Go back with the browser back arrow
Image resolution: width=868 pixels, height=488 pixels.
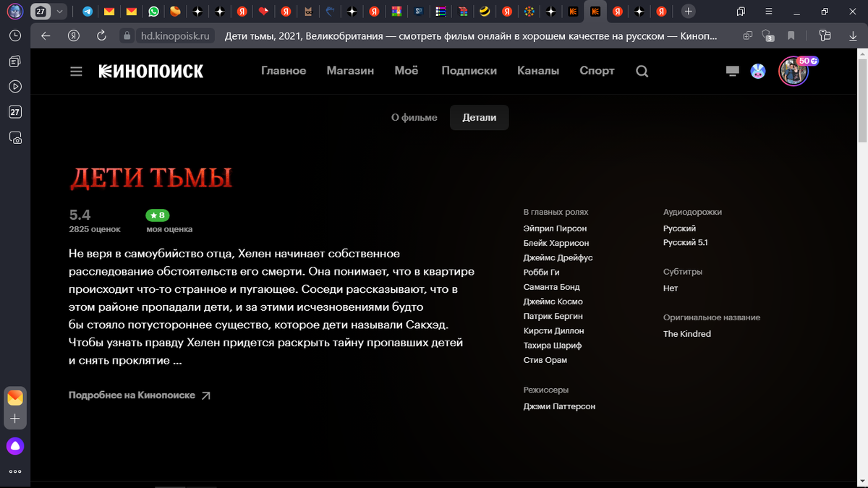[x=46, y=35]
